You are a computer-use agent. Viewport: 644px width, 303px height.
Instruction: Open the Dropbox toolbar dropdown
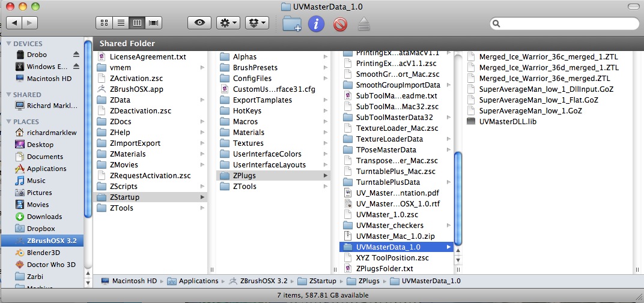click(257, 23)
